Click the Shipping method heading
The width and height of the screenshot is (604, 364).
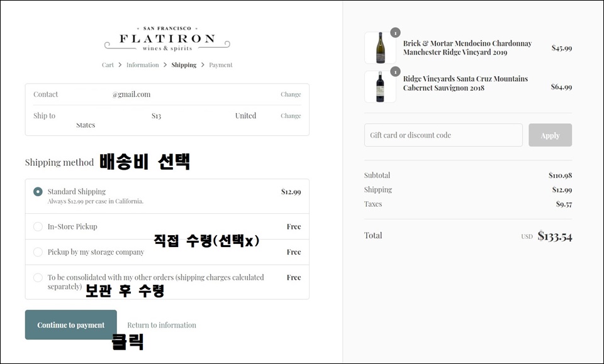(59, 162)
